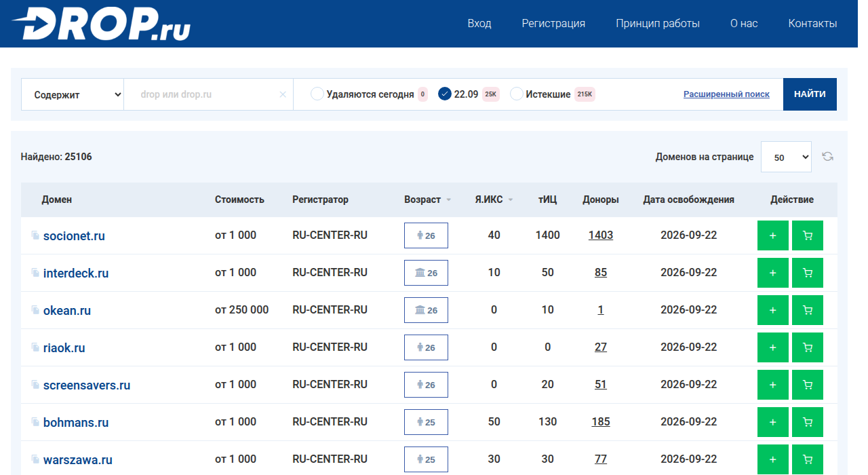The height and width of the screenshot is (475, 868).
Task: Click the DROP.ru logo
Action: (101, 24)
